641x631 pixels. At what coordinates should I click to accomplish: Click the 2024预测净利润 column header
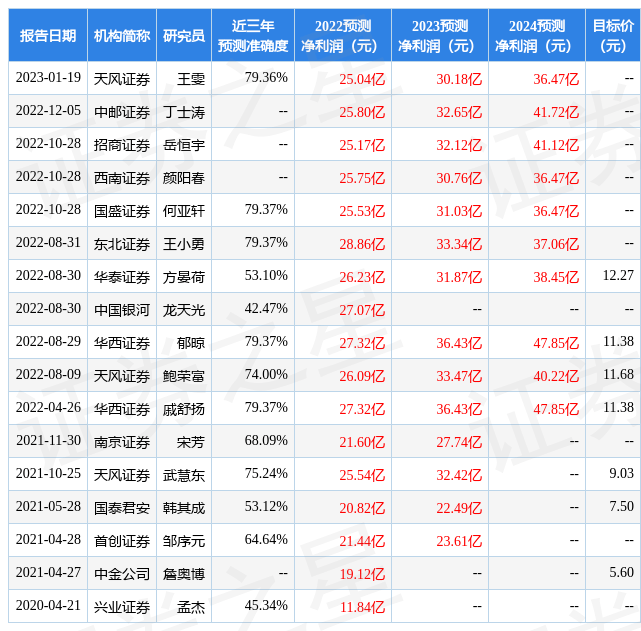point(537,36)
